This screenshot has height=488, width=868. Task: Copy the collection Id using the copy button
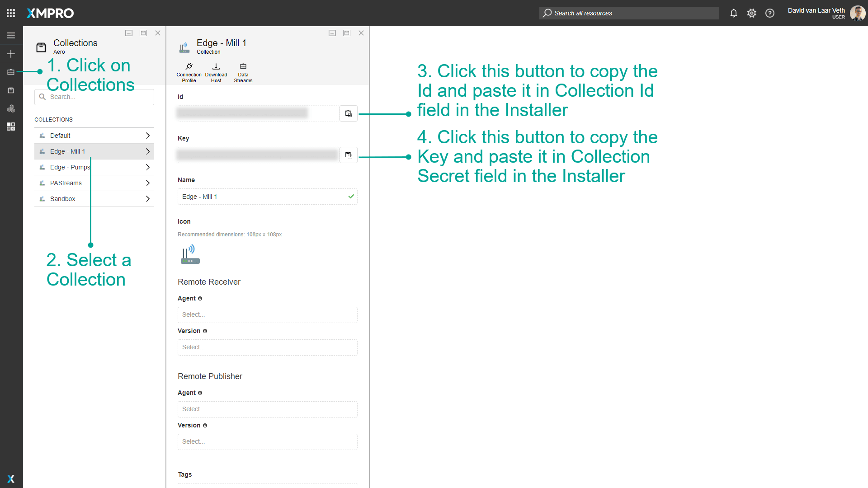point(348,113)
